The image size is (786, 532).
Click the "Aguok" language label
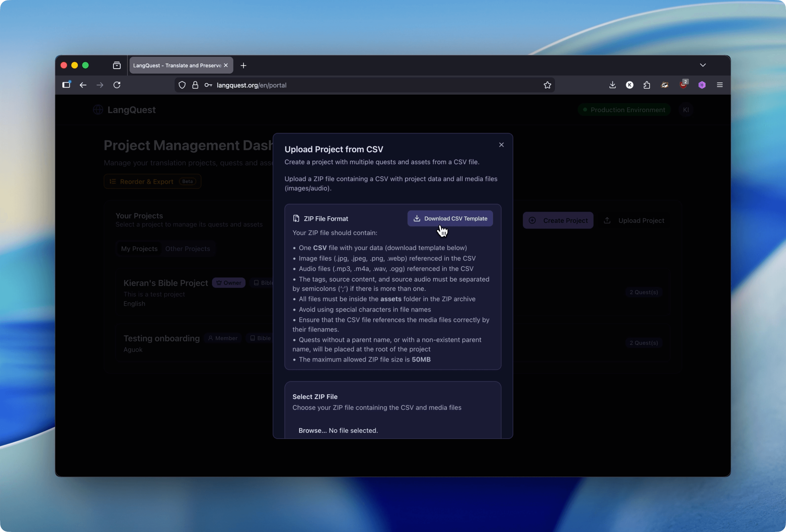coord(133,349)
